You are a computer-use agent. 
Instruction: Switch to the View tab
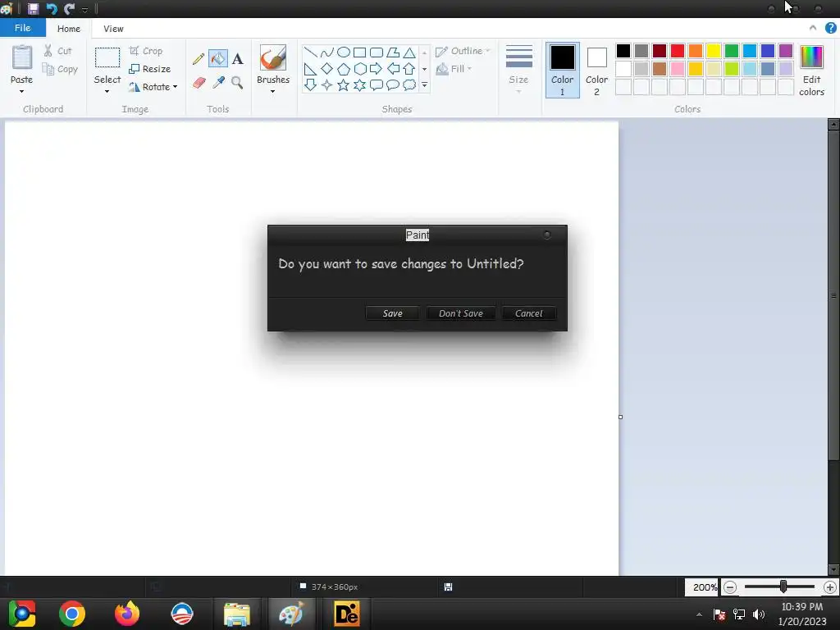(113, 29)
